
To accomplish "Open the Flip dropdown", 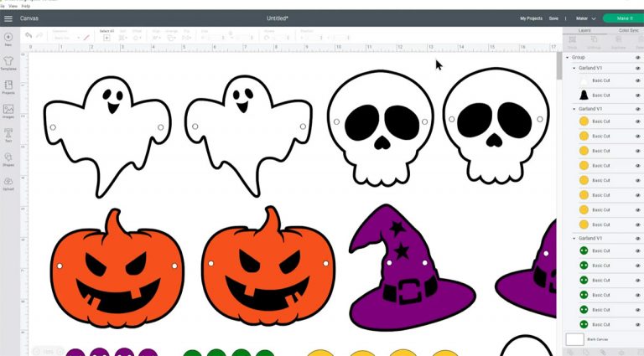I will tap(186, 38).
